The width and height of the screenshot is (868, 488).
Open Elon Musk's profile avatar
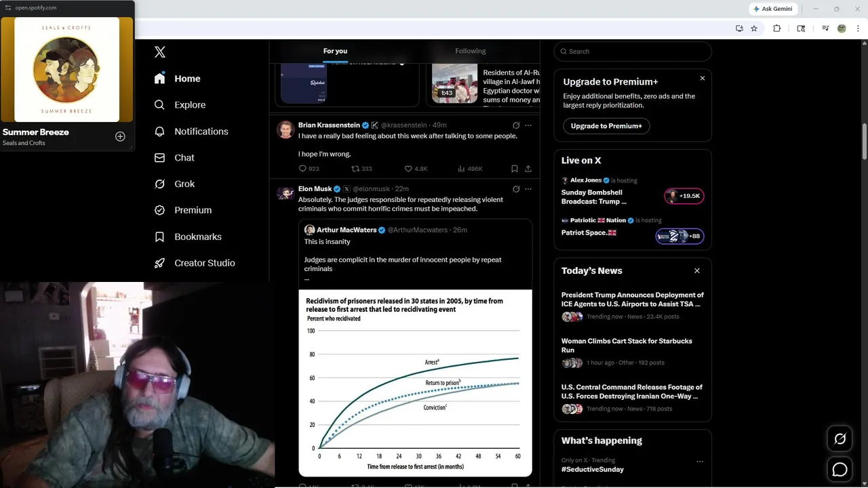point(285,193)
